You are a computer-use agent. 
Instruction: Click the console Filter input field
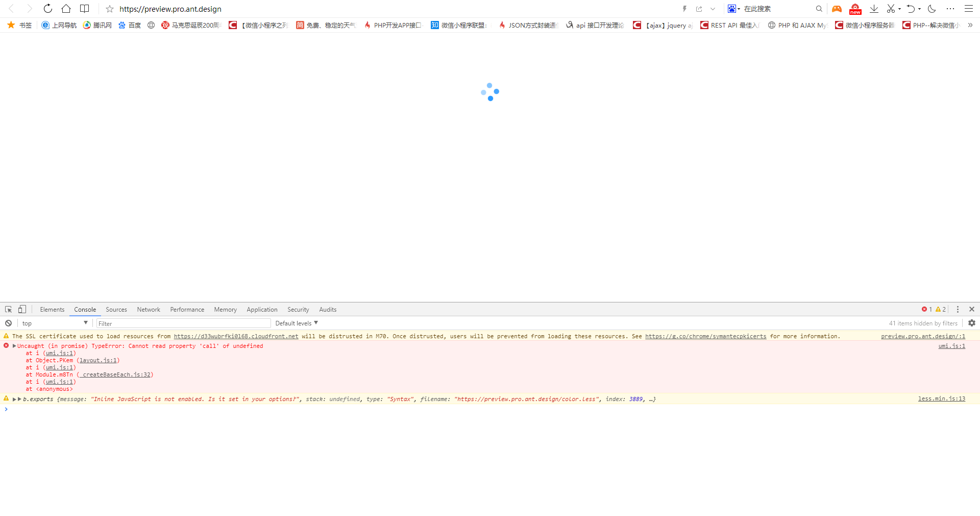pyautogui.click(x=184, y=323)
